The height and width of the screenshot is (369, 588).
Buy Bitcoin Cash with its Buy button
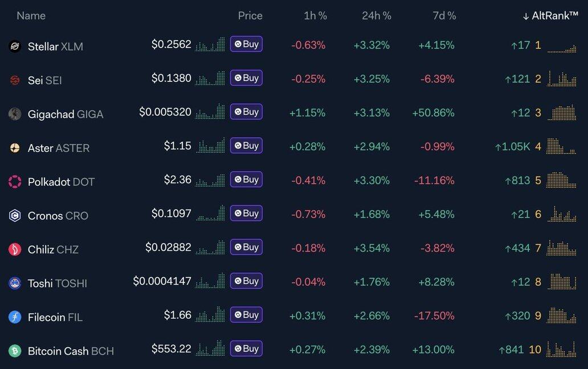(246, 348)
